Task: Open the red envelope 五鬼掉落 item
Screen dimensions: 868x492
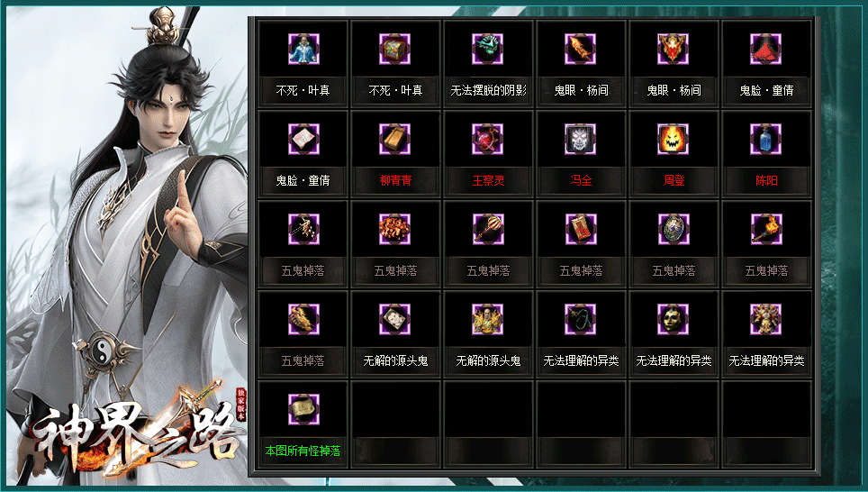Action: [581, 229]
